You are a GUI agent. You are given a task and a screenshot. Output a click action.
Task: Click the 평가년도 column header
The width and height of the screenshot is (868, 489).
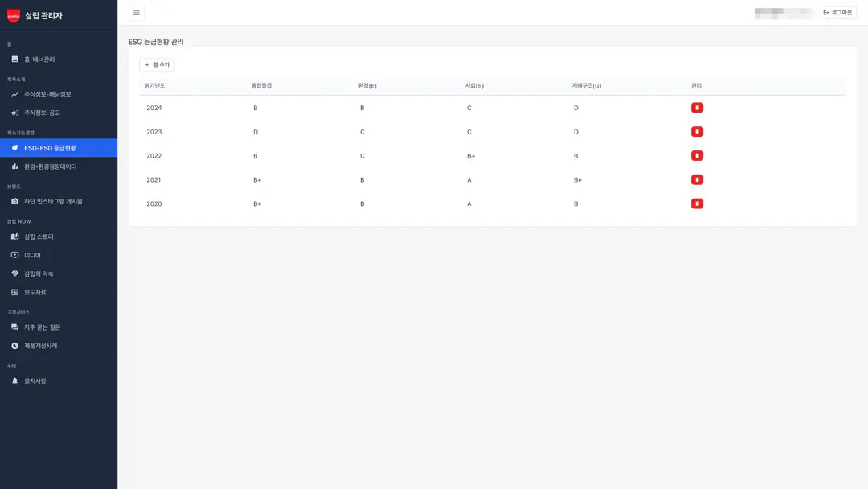click(154, 86)
